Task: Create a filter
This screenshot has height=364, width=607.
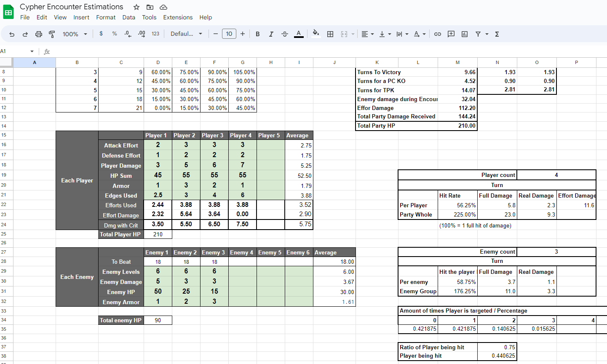Action: tap(478, 34)
